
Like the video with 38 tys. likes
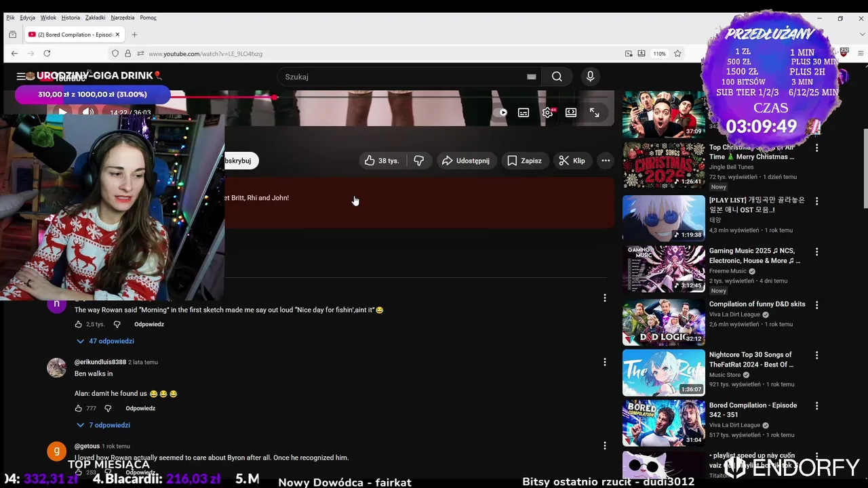pyautogui.click(x=382, y=161)
